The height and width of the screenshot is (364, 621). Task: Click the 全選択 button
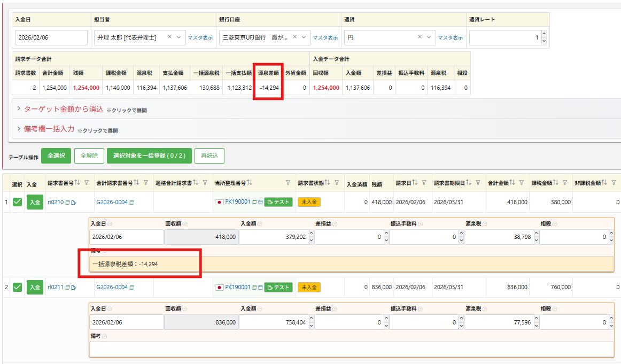click(56, 156)
